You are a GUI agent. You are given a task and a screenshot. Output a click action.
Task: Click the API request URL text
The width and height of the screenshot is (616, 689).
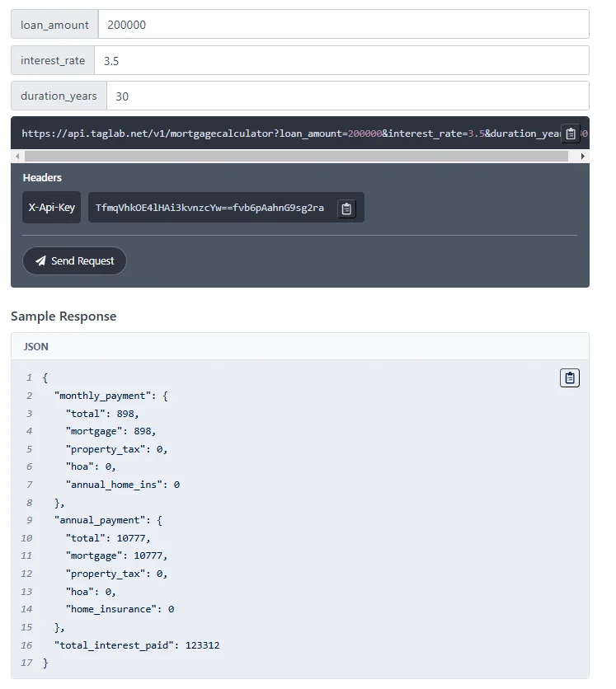click(291, 134)
